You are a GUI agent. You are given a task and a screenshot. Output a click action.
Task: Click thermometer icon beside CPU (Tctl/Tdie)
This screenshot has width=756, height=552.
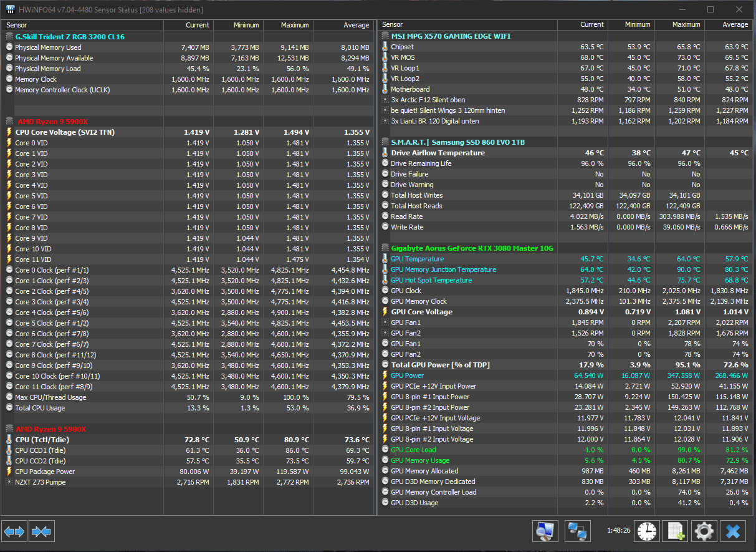click(9, 440)
